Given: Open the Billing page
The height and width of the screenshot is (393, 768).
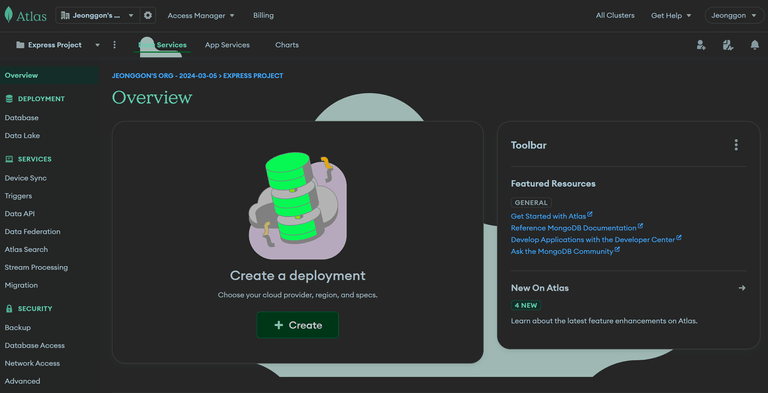Looking at the screenshot, I should tap(264, 16).
